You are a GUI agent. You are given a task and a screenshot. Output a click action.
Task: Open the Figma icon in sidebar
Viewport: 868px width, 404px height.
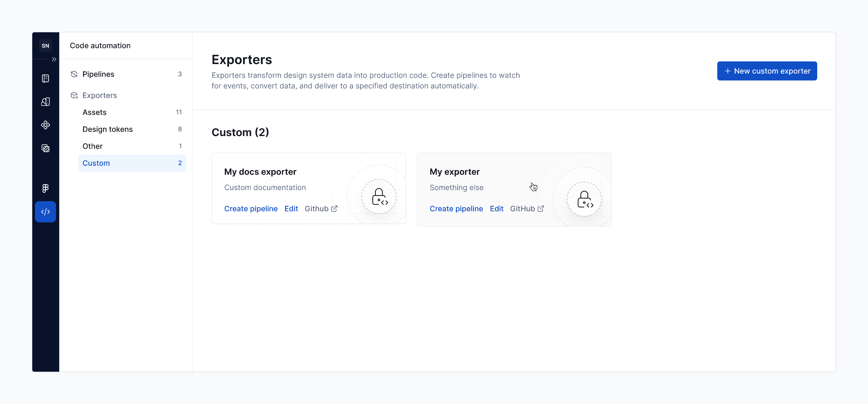tap(45, 188)
